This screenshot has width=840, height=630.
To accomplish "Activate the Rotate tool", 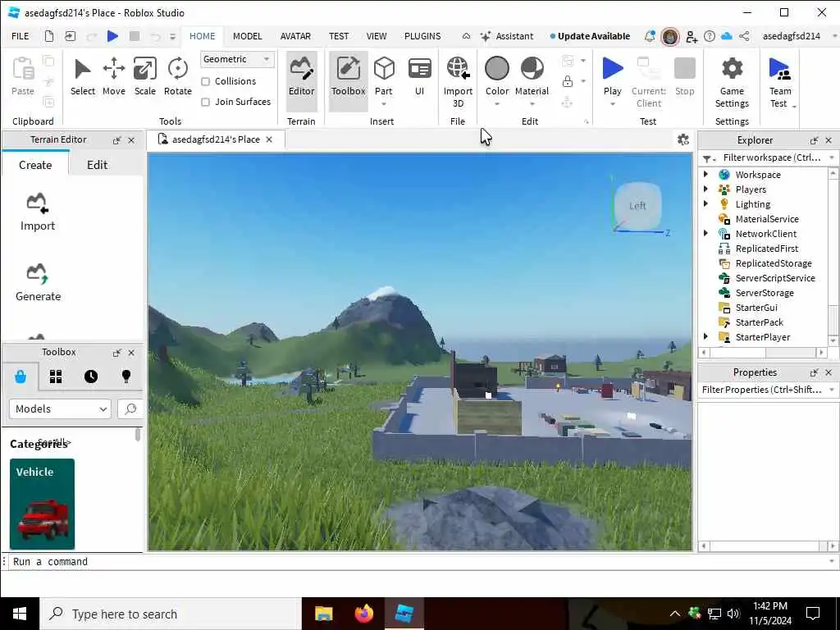I will tap(178, 77).
